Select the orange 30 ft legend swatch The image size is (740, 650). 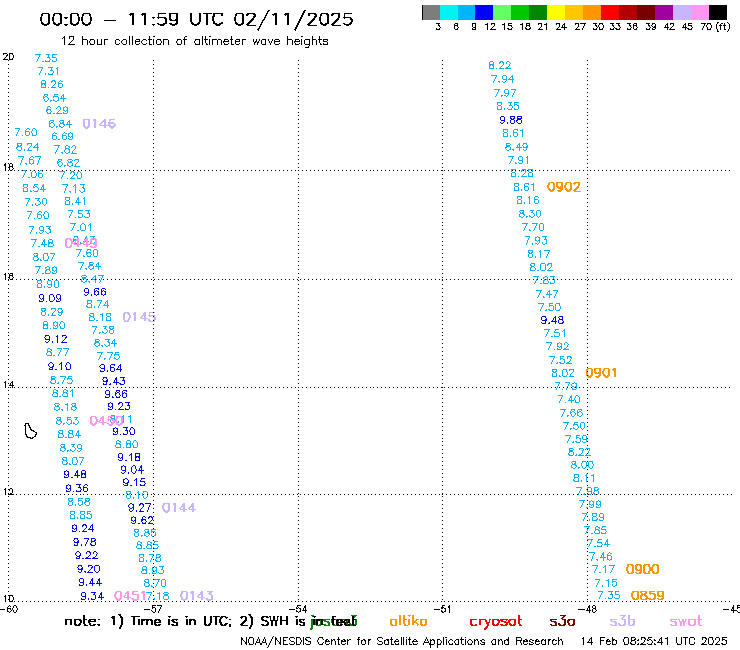click(x=591, y=12)
